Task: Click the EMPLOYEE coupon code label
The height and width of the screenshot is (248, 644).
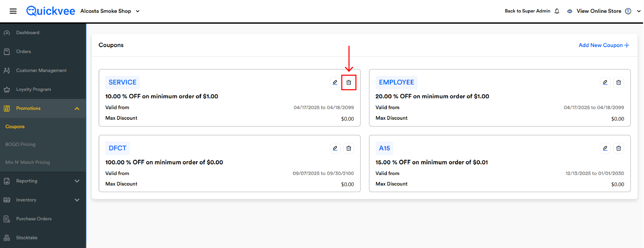Action: 396,82
